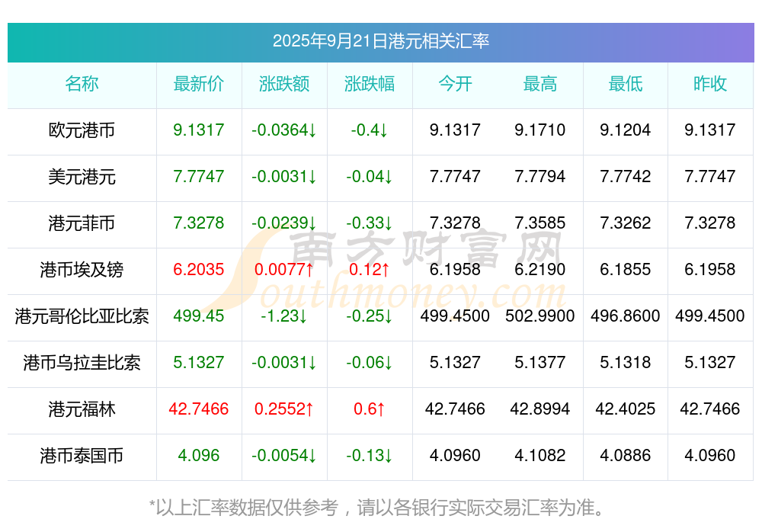Select the 涨跌额 column header
This screenshot has width=762, height=532.
(284, 84)
